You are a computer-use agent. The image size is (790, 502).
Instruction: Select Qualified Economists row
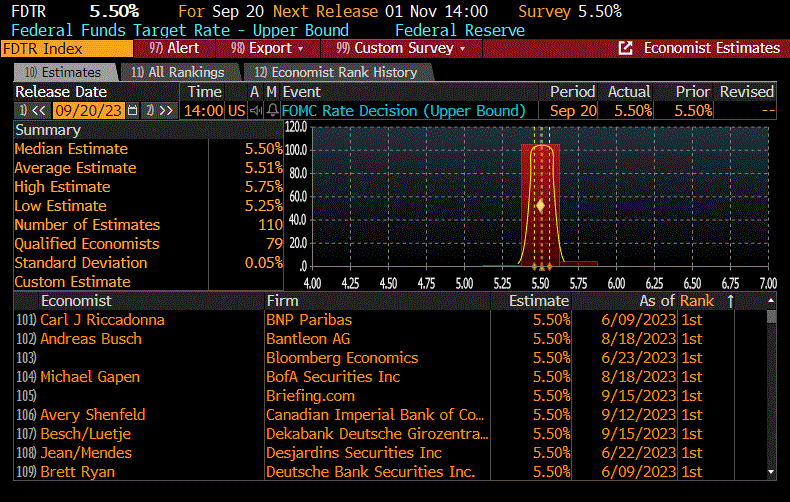click(149, 244)
